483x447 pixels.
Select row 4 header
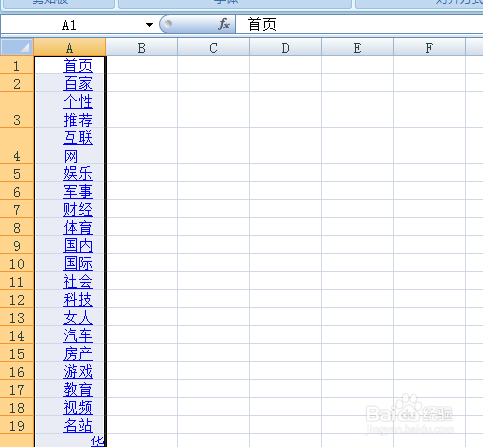click(x=17, y=146)
